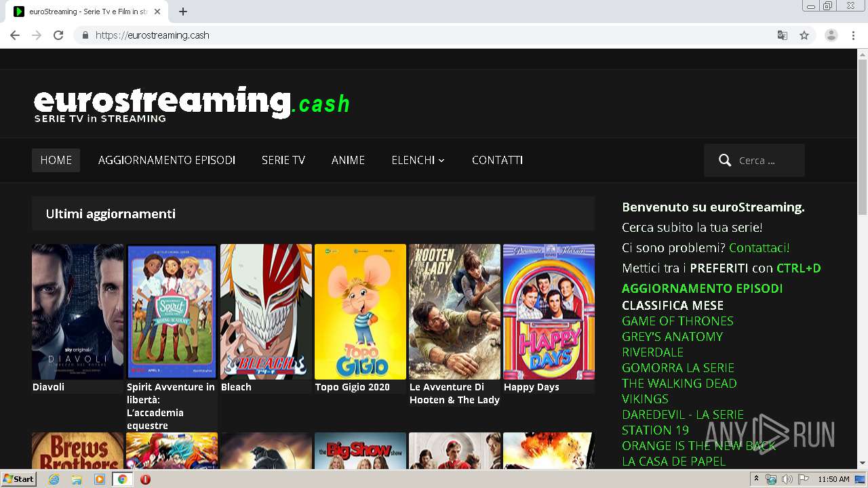Image resolution: width=868 pixels, height=488 pixels.
Task: Click the Spirit Avventure in libertà title
Action: click(171, 406)
